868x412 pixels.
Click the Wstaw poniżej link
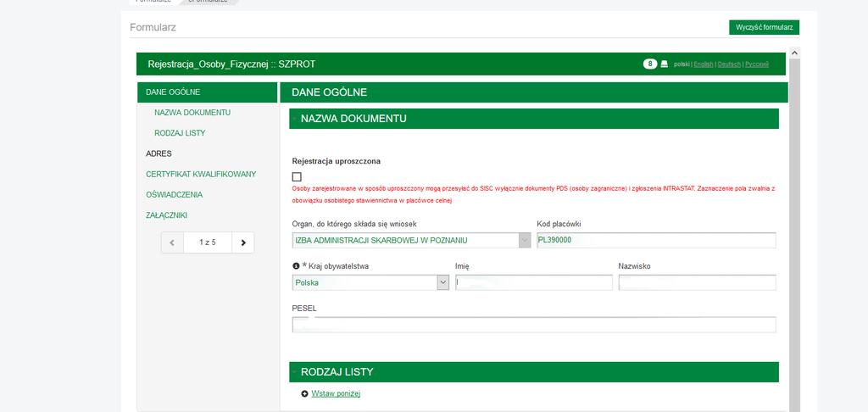coord(336,393)
